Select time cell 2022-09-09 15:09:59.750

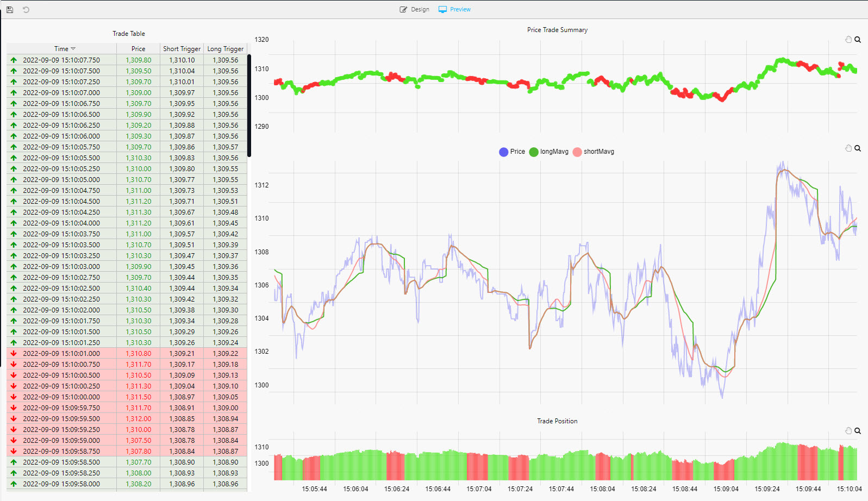pyautogui.click(x=61, y=408)
